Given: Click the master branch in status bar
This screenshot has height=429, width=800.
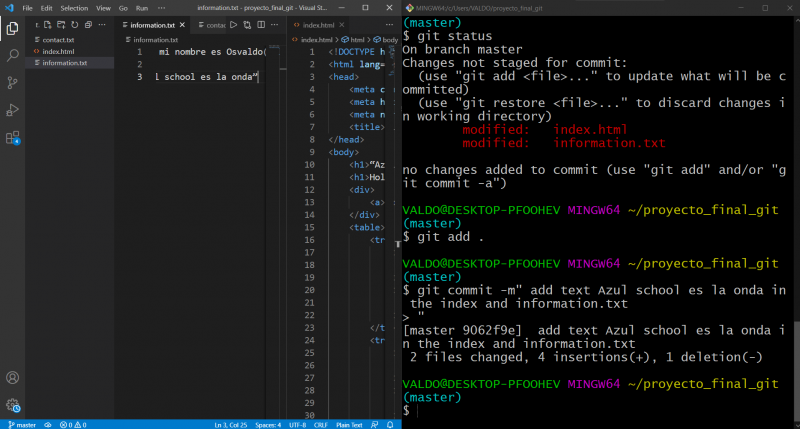Looking at the screenshot, I should point(21,424).
